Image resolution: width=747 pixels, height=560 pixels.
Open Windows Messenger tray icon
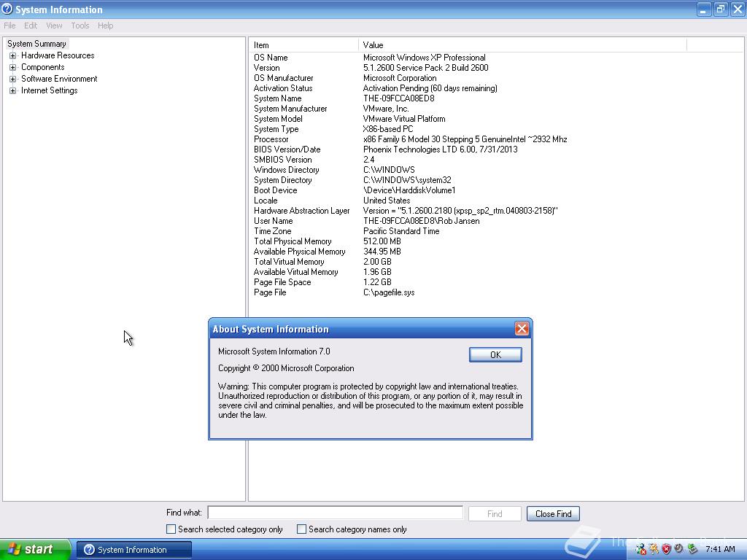(x=640, y=550)
